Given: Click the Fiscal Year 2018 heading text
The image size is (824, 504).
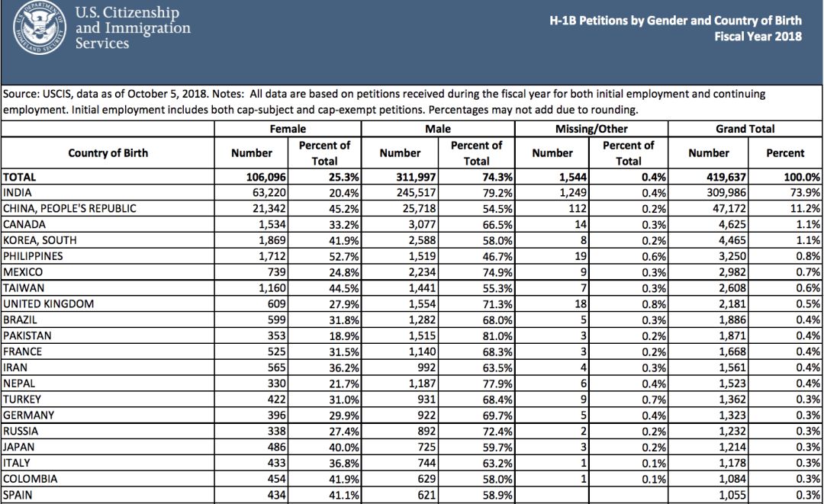Looking at the screenshot, I should pos(758,37).
